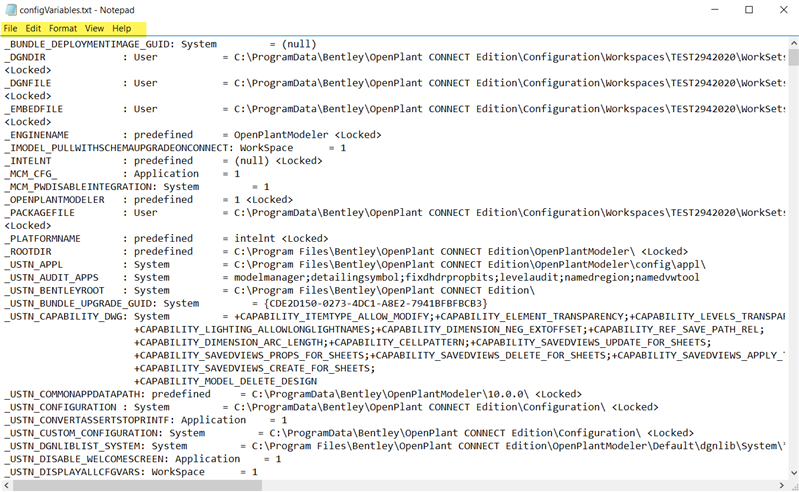Close the Notepad window
799x492 pixels.
[783, 10]
